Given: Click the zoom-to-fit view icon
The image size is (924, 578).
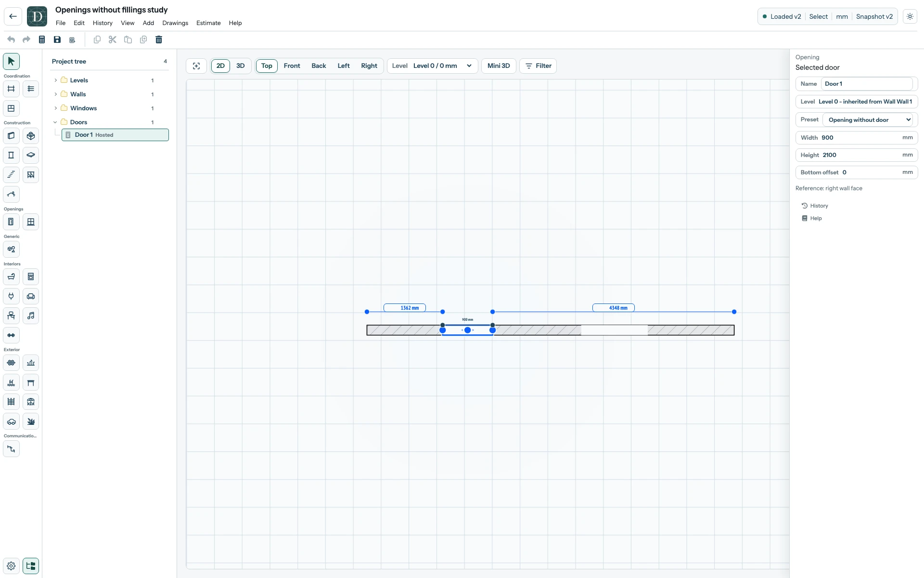Looking at the screenshot, I should 196,66.
